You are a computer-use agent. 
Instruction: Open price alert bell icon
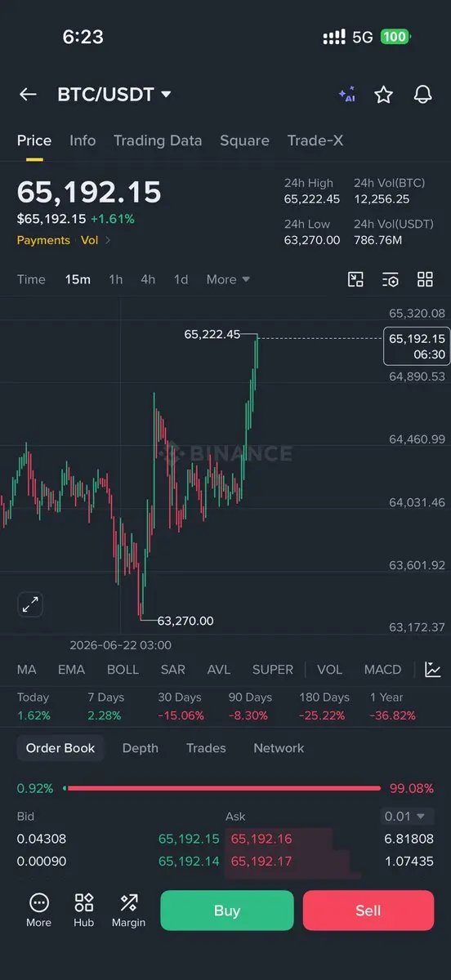[422, 95]
